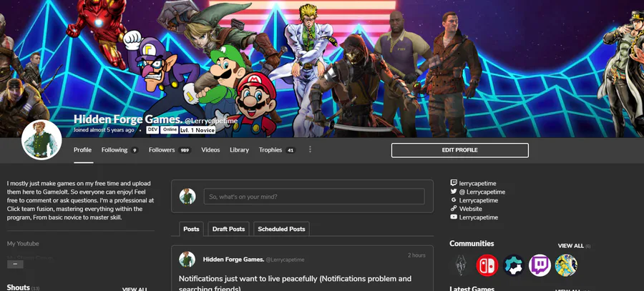Switch to the Draft Posts tab
The width and height of the screenshot is (644, 291).
click(228, 229)
